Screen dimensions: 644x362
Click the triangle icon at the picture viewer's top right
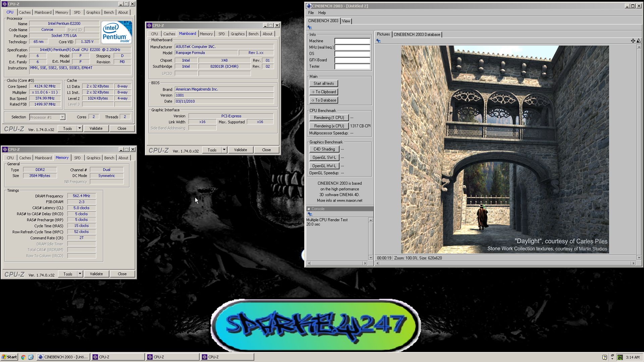[639, 41]
